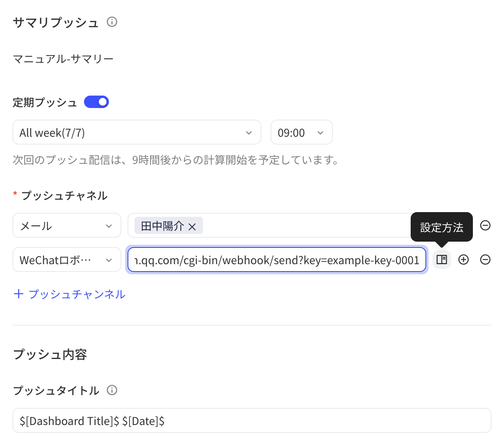Screen dimensions: 504x446
Task: Open the メール channel type dropdown
Action: 67,225
